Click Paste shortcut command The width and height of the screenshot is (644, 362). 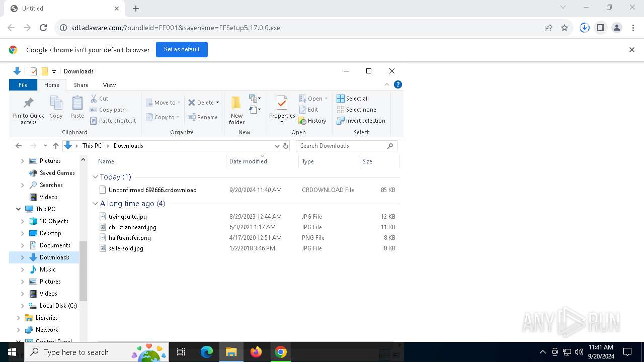[x=113, y=121]
